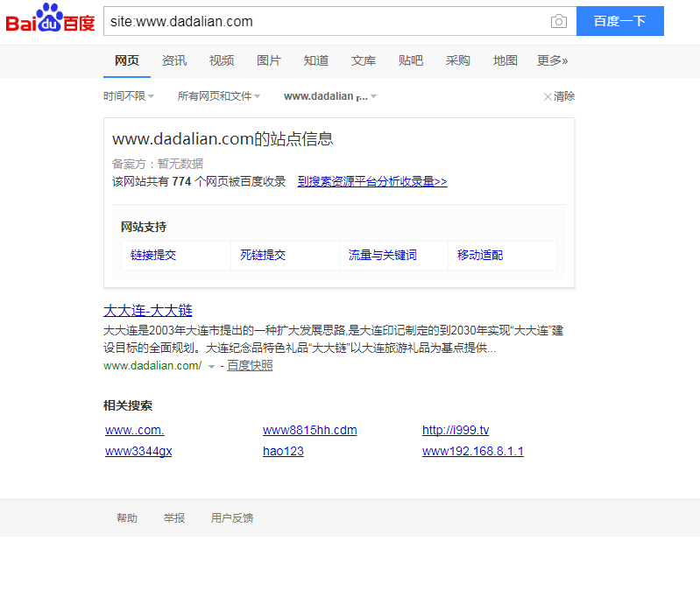Click the 帮助 footer link
Image resolution: width=700 pixels, height=598 pixels.
(127, 518)
